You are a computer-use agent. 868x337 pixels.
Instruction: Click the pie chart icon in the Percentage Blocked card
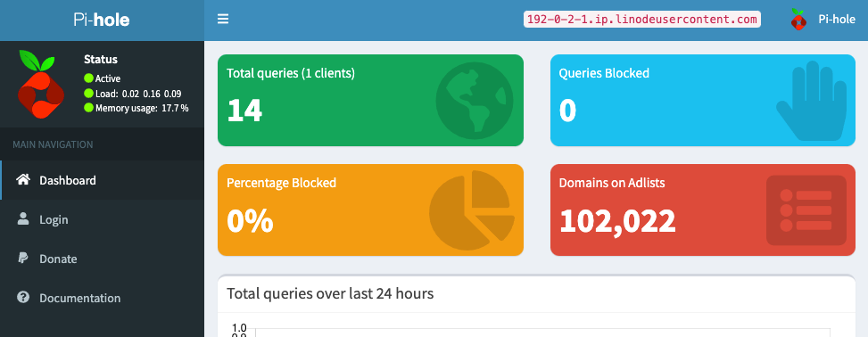coord(472,210)
